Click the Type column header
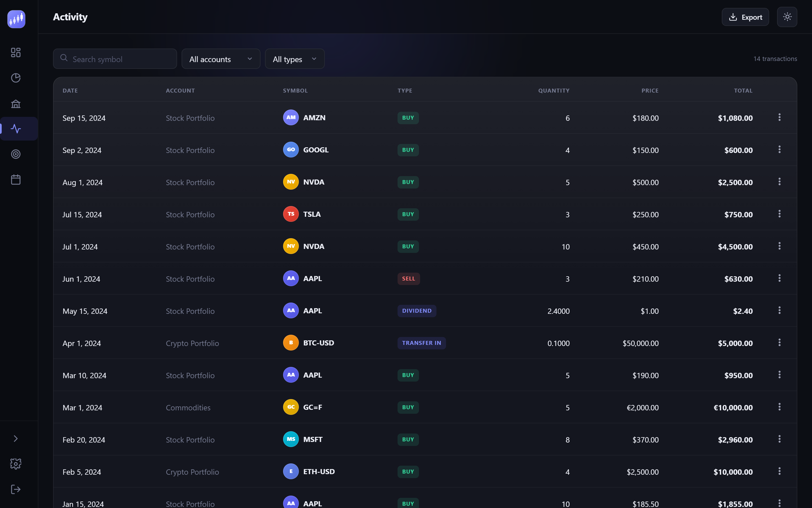The image size is (812, 508). point(405,91)
